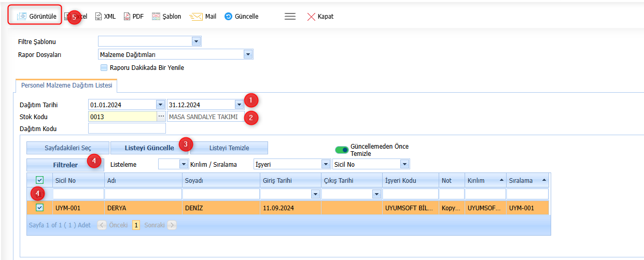Uncheck the UYM-001 row checkbox
The height and width of the screenshot is (260, 644).
coord(39,207)
